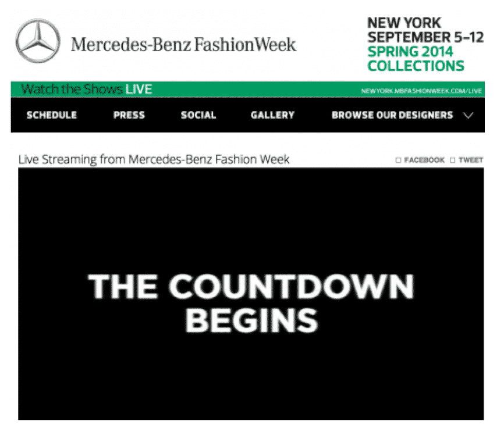504x435 pixels.
Task: Open the Press menu item
Action: [129, 115]
